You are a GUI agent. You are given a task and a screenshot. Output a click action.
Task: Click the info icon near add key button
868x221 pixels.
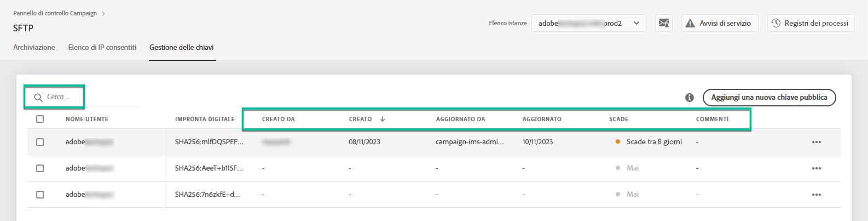pyautogui.click(x=690, y=98)
